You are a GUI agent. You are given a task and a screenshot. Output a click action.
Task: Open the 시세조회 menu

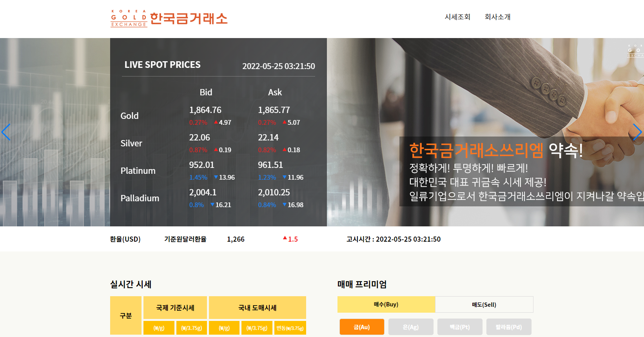point(457,17)
